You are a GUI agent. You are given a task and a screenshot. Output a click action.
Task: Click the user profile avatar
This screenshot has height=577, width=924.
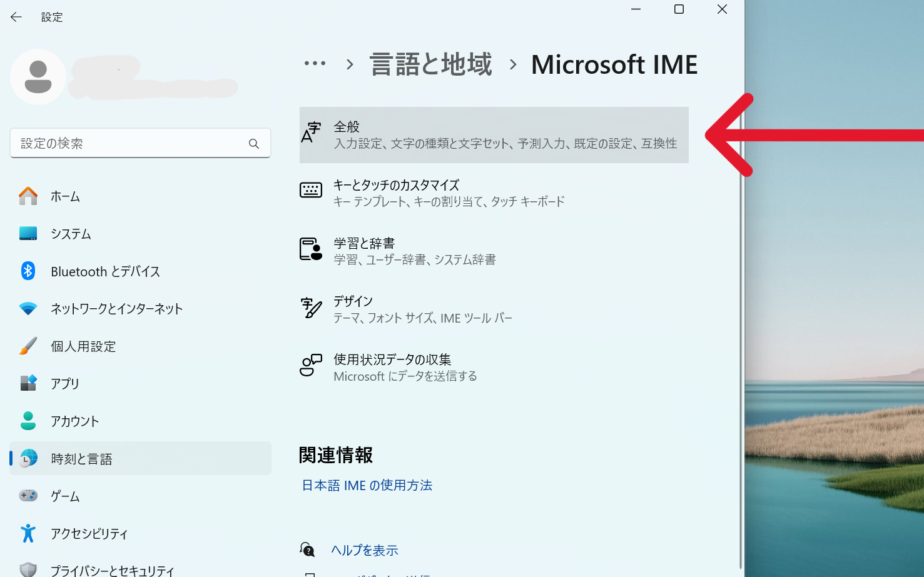(38, 77)
